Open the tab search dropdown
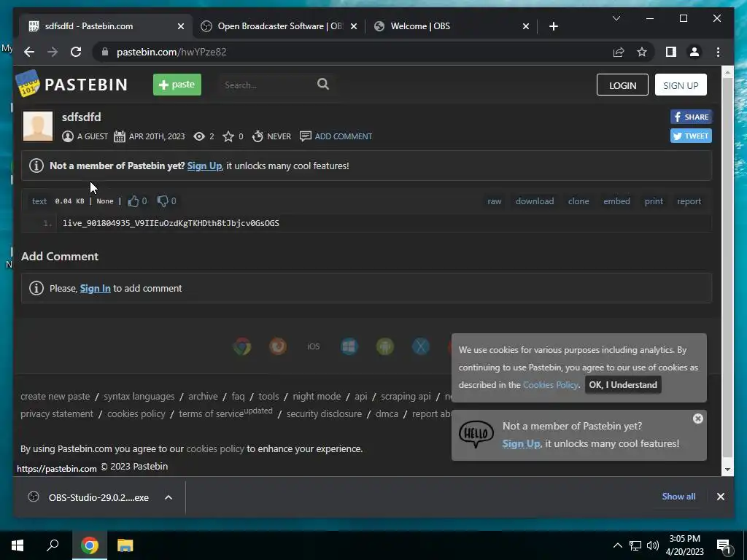 [616, 18]
